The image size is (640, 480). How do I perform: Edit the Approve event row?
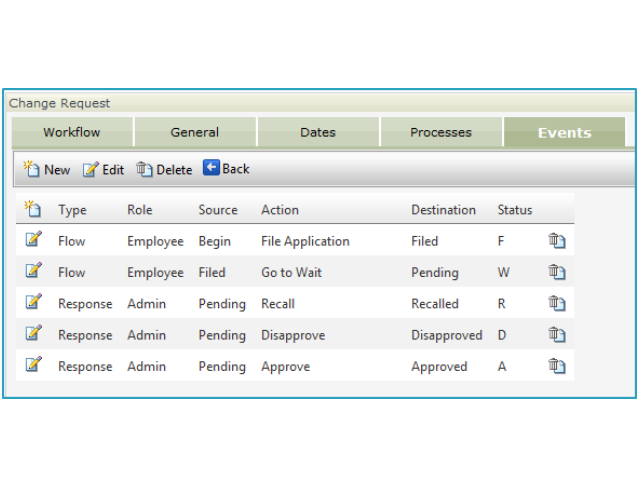(x=33, y=364)
